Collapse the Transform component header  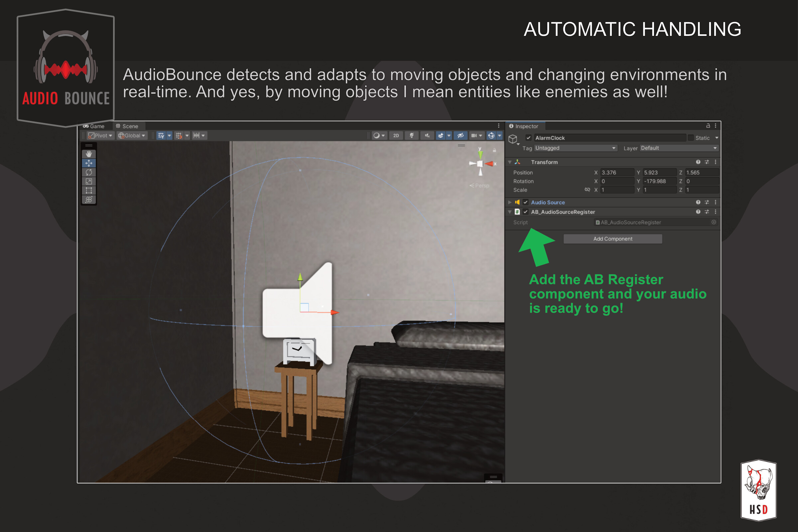pyautogui.click(x=510, y=162)
